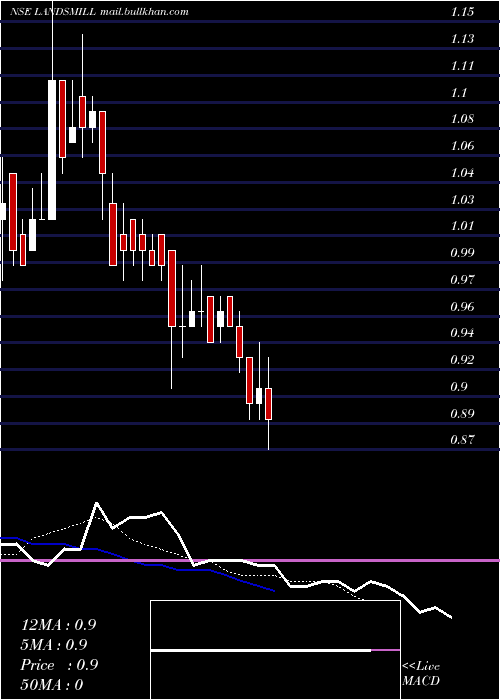
Task: Click the white bar inside MACD box
Action: pyautogui.click(x=261, y=650)
